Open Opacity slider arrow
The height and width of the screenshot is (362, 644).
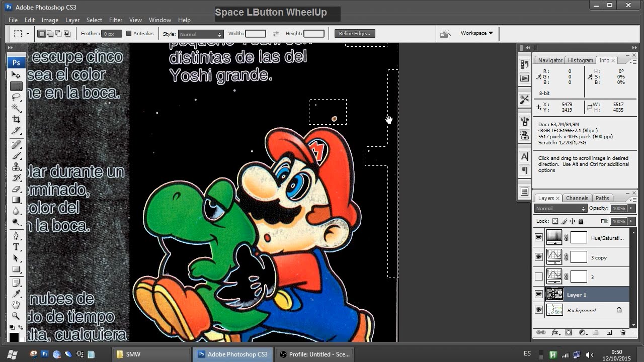click(631, 208)
